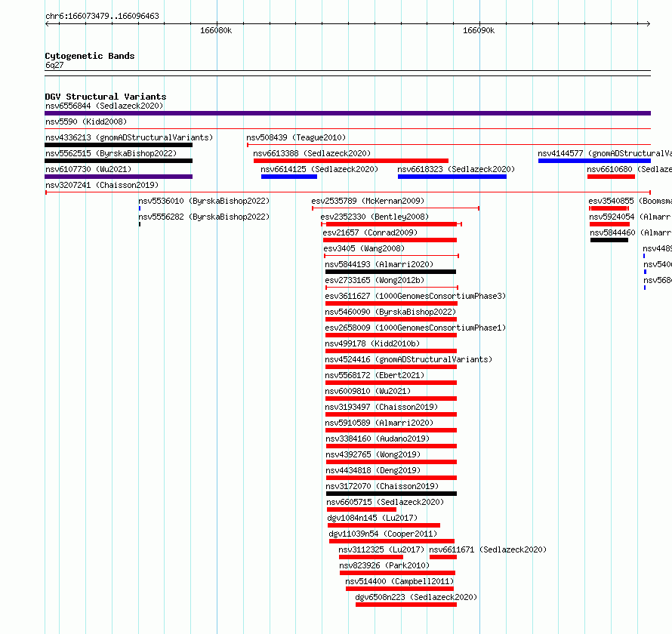This screenshot has width=672, height=634.
Task: Click nsv6611671 (Sedlazeck2020) label
Action: pyautogui.click(x=488, y=549)
